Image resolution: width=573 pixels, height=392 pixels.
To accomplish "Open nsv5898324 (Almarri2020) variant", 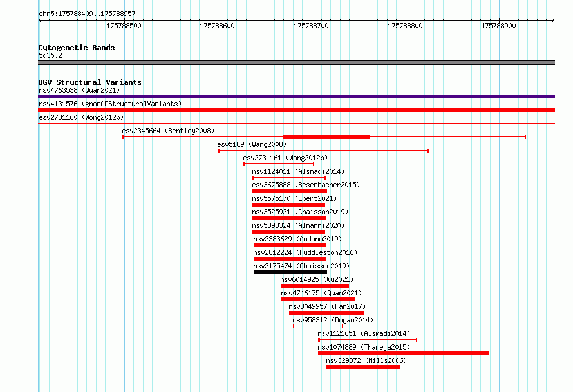I will pyautogui.click(x=298, y=225).
